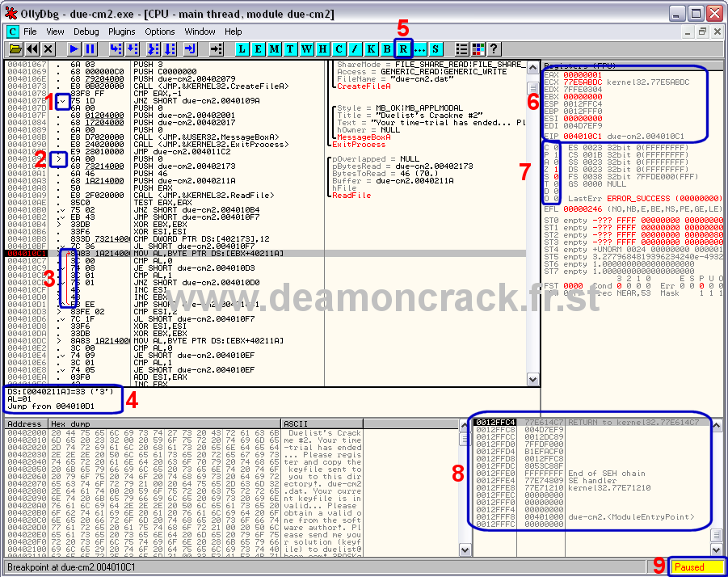Select the EIP register value 004010C1

[x=583, y=137]
